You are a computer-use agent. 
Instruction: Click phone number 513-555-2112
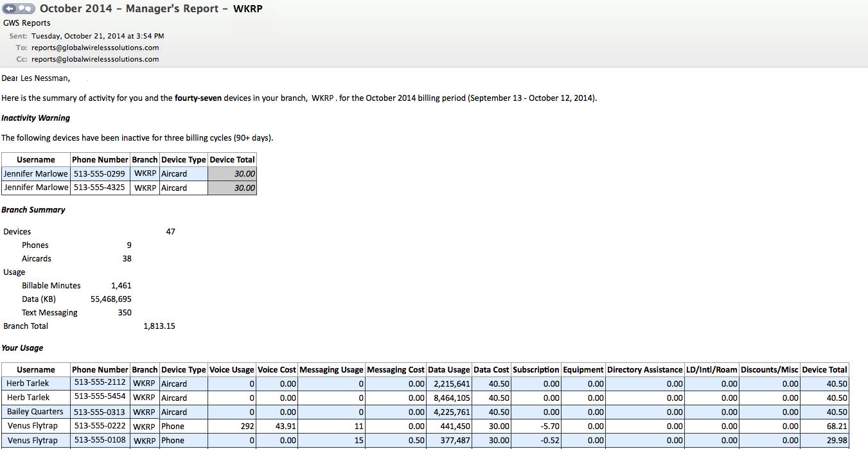coord(100,383)
